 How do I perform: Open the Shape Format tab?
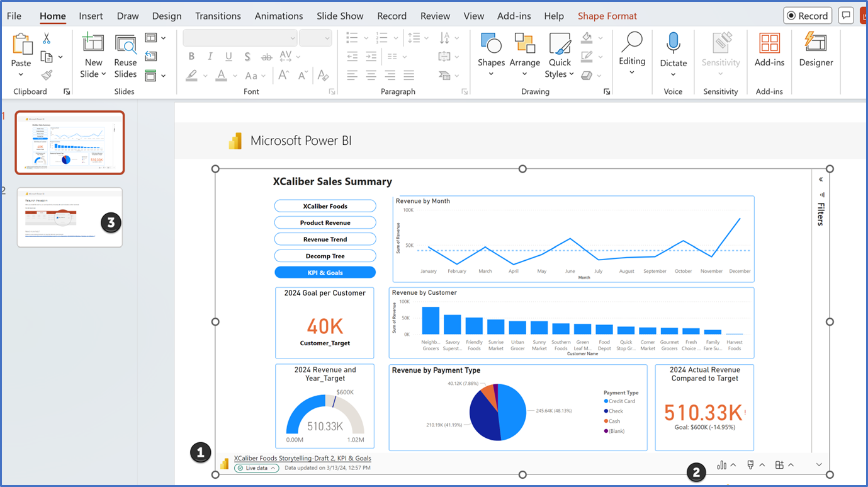607,16
